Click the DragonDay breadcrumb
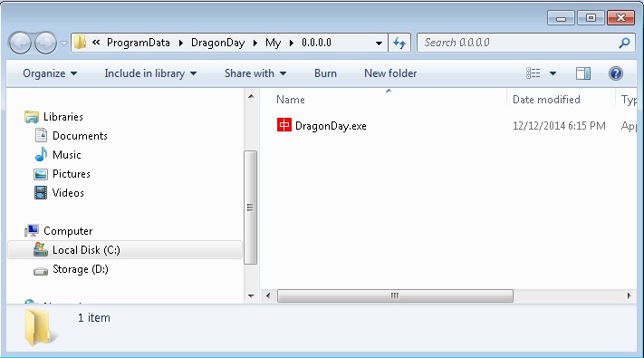The height and width of the screenshot is (358, 644). [x=217, y=43]
